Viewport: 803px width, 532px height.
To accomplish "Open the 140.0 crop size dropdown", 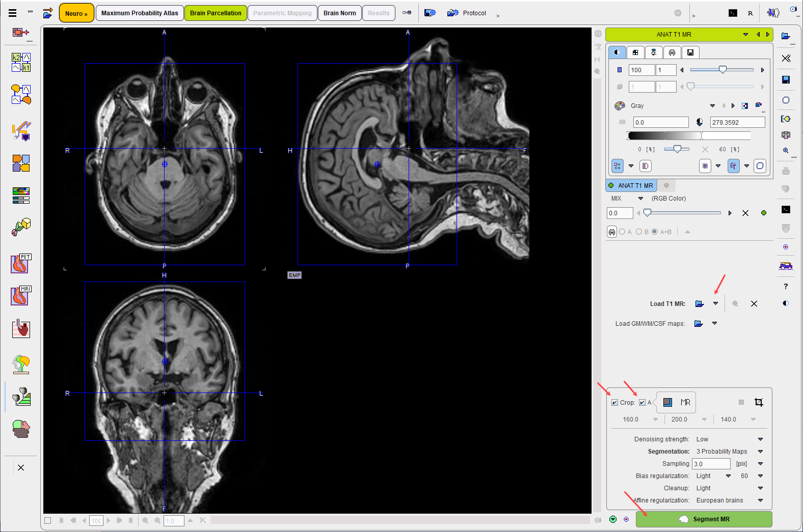I will click(x=753, y=419).
